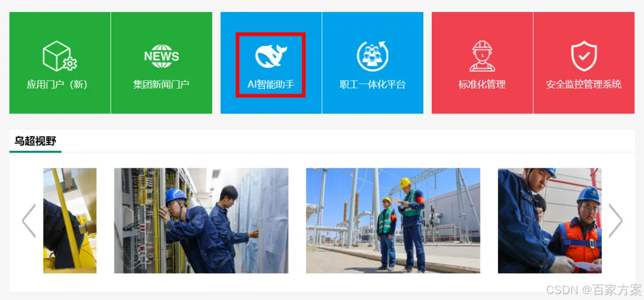The width and height of the screenshot is (644, 300).
Task: Open the partially visible yellow equipment photo
Action: point(70,221)
